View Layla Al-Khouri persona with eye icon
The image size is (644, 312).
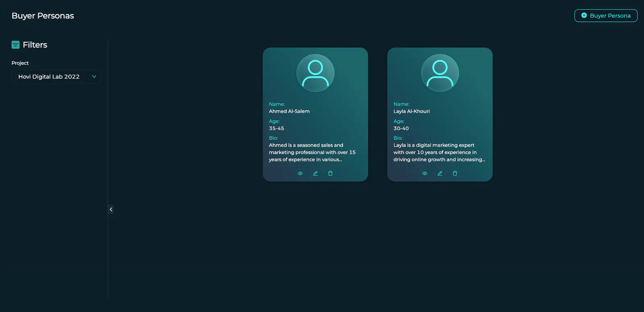tap(425, 173)
